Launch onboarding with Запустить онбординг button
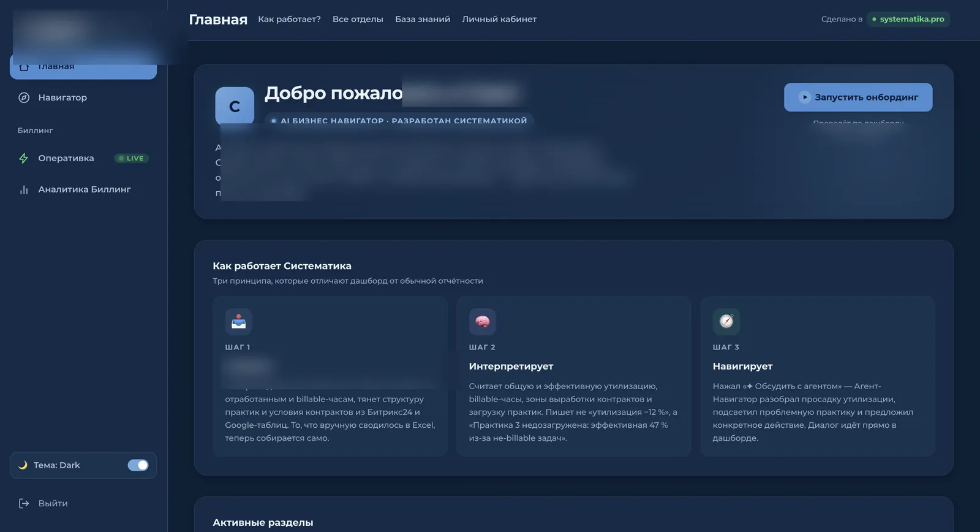980x532 pixels. tap(858, 97)
